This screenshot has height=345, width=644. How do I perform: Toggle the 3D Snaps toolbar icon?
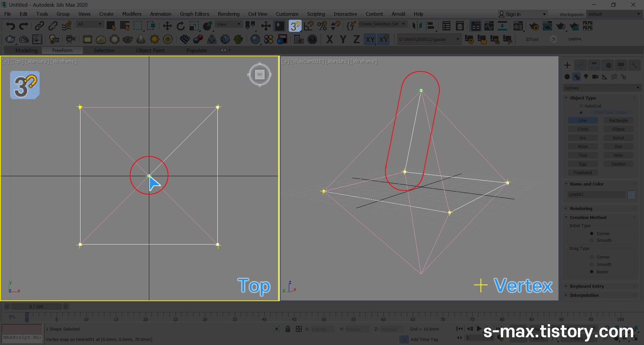tap(295, 26)
